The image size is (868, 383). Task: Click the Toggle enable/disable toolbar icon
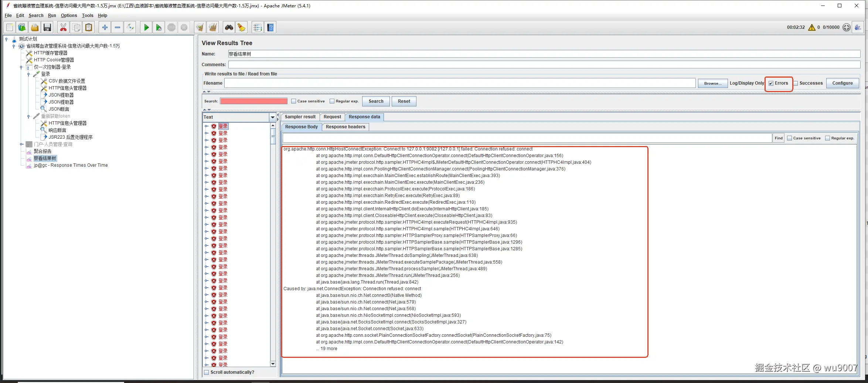pos(130,27)
